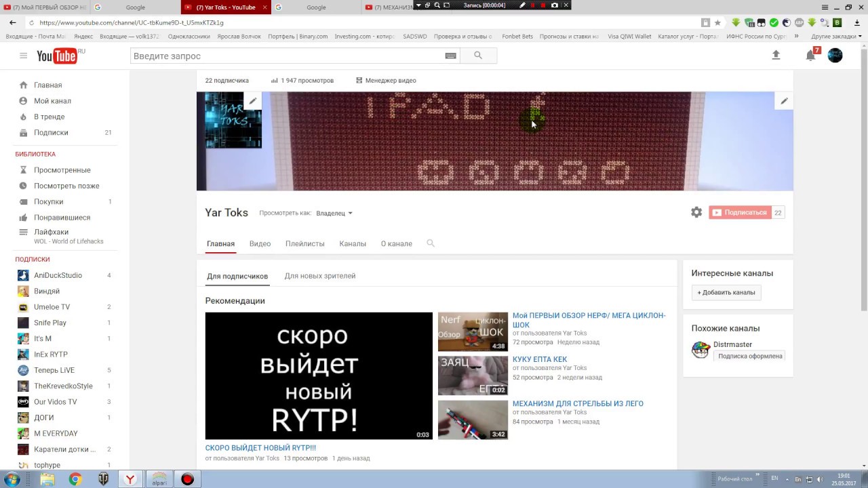Click the recorder toolbar pencil icon

[x=522, y=5]
